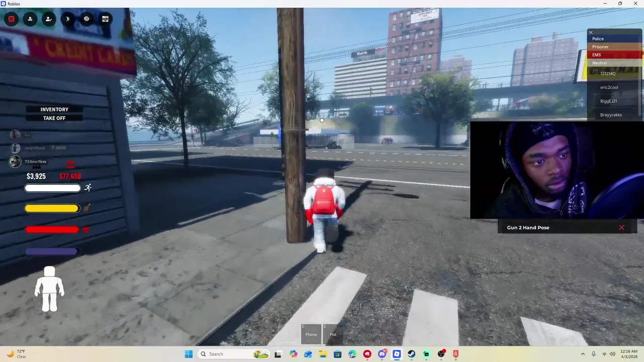Open Task View on taskbar
Viewport: 644px width, 362px height.
point(278,354)
